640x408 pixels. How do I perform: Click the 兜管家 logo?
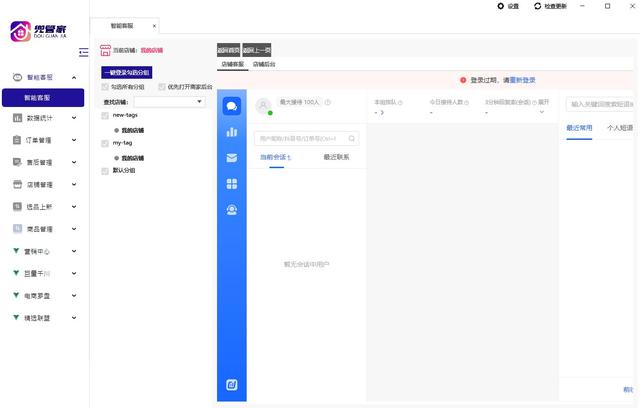click(38, 31)
